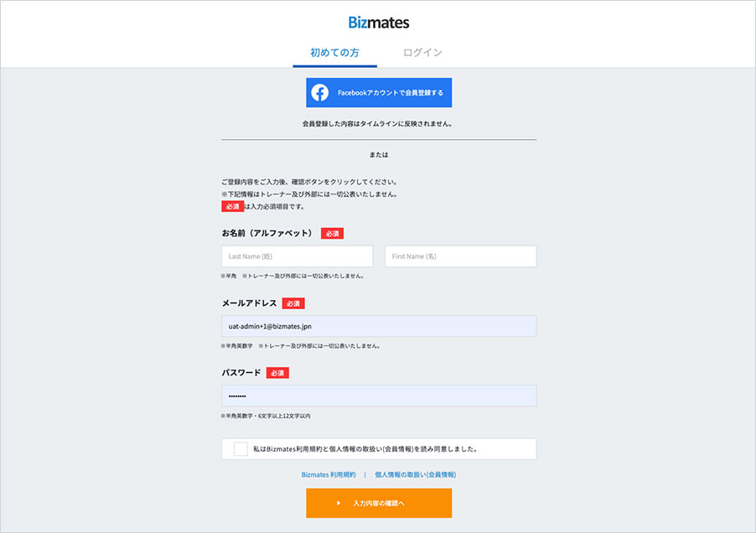This screenshot has width=756, height=533.
Task: Click the 必須 badge next to メールアドレス
Action: coord(293,303)
